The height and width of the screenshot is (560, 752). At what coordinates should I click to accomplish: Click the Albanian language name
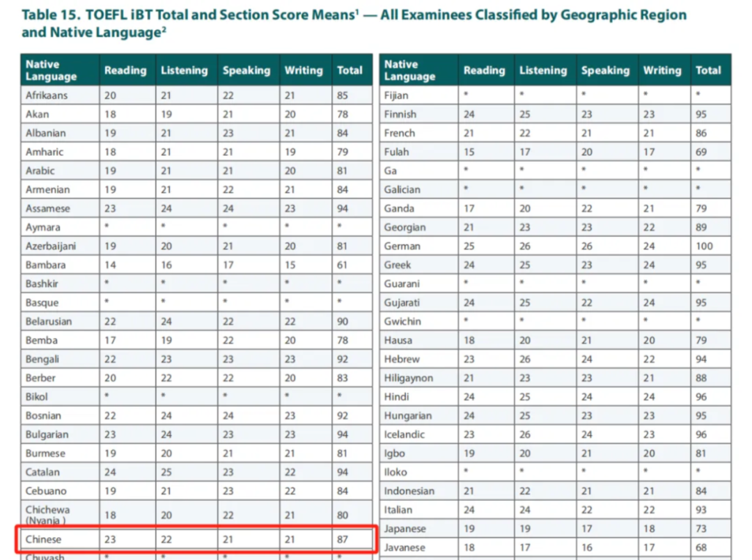pos(45,133)
